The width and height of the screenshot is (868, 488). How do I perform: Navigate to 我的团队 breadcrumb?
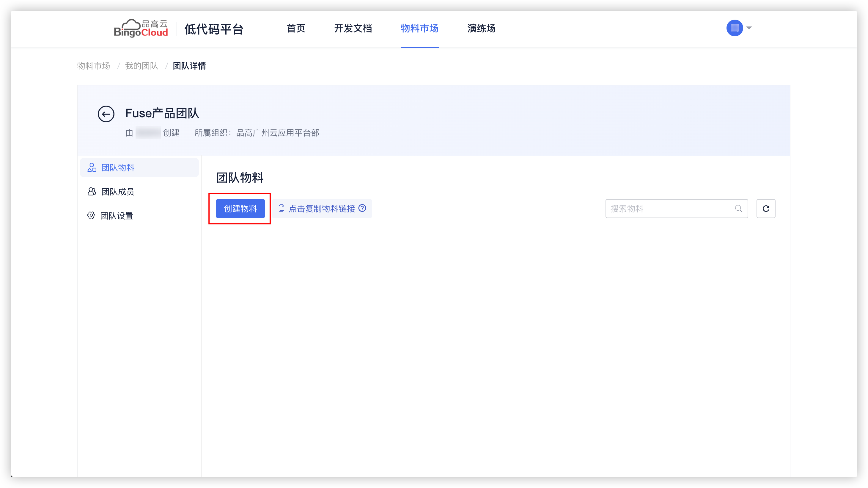[x=141, y=66]
